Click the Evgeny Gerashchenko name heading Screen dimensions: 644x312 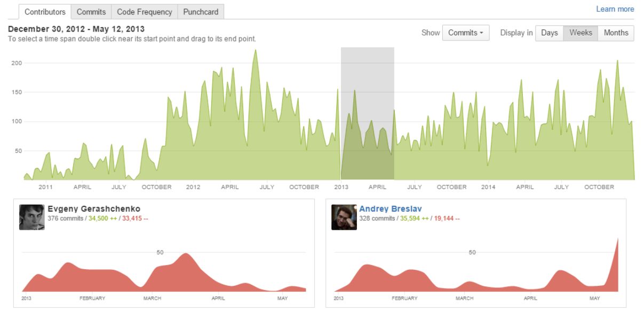[94, 209]
